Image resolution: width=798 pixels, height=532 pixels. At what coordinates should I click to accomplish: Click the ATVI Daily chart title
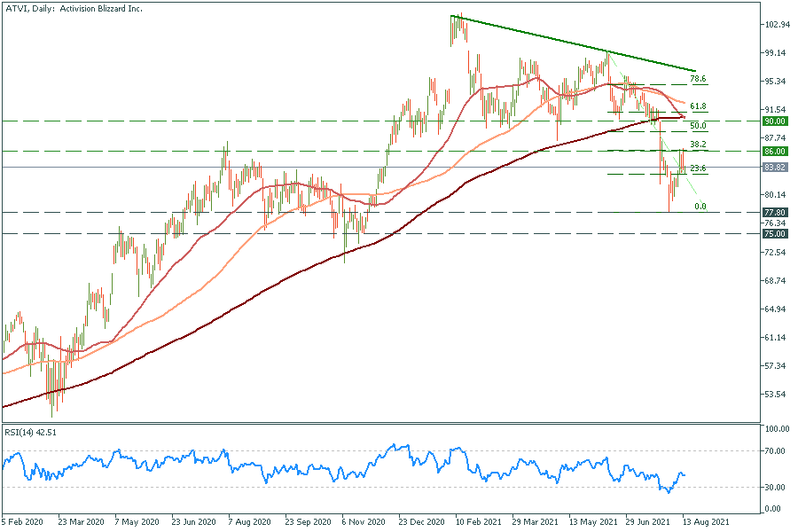74,8
